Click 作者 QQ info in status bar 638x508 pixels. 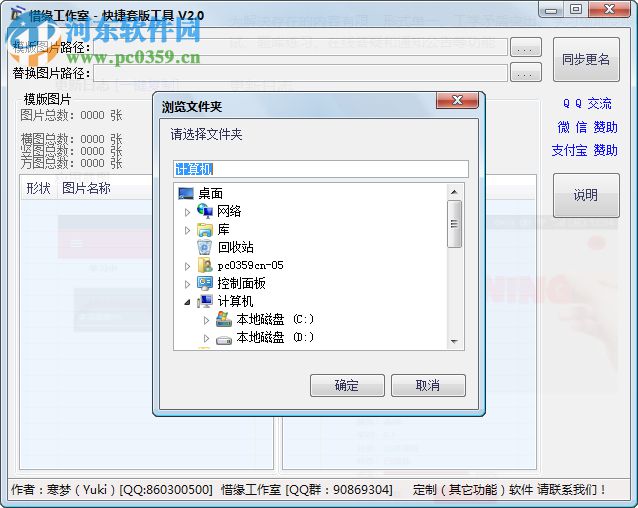[112, 489]
